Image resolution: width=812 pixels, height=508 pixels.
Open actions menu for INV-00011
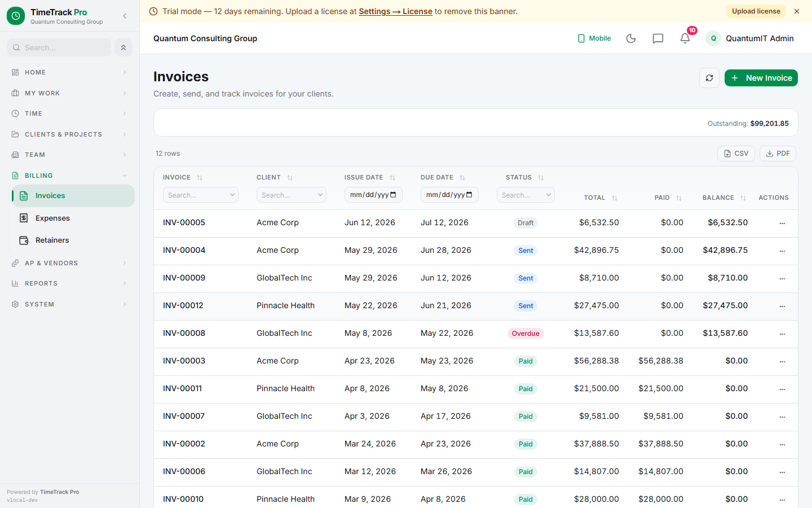click(782, 389)
